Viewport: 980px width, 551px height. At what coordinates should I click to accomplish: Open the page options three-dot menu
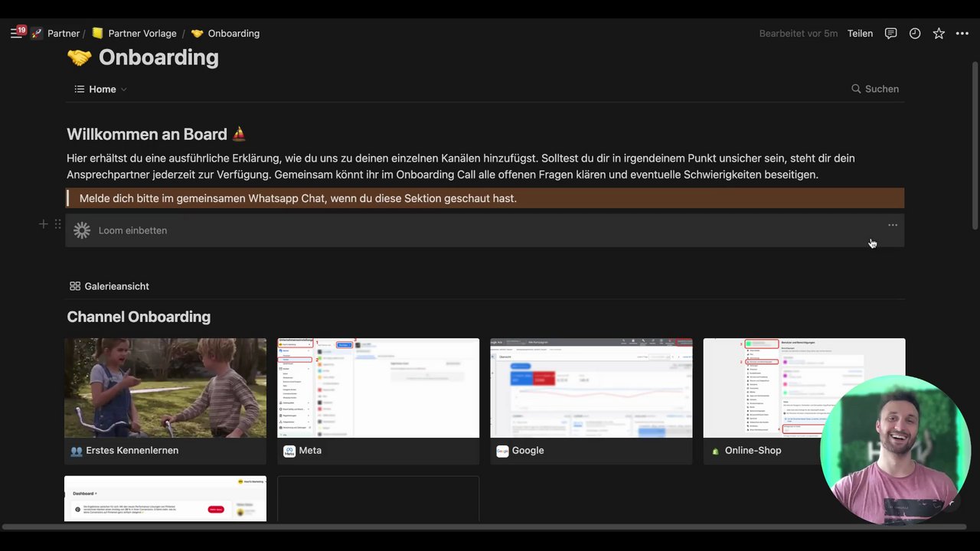(962, 34)
